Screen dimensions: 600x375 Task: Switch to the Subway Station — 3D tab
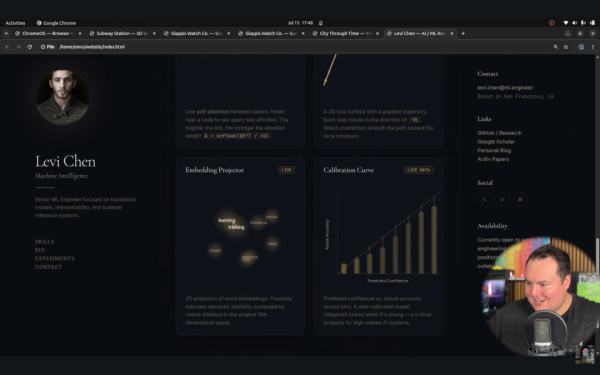122,34
